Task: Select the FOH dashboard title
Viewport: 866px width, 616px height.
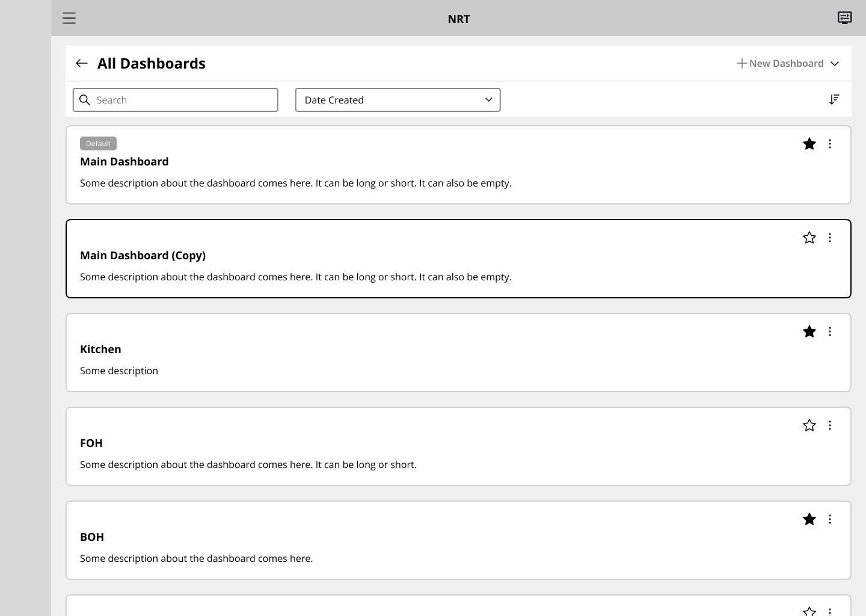Action: [91, 443]
